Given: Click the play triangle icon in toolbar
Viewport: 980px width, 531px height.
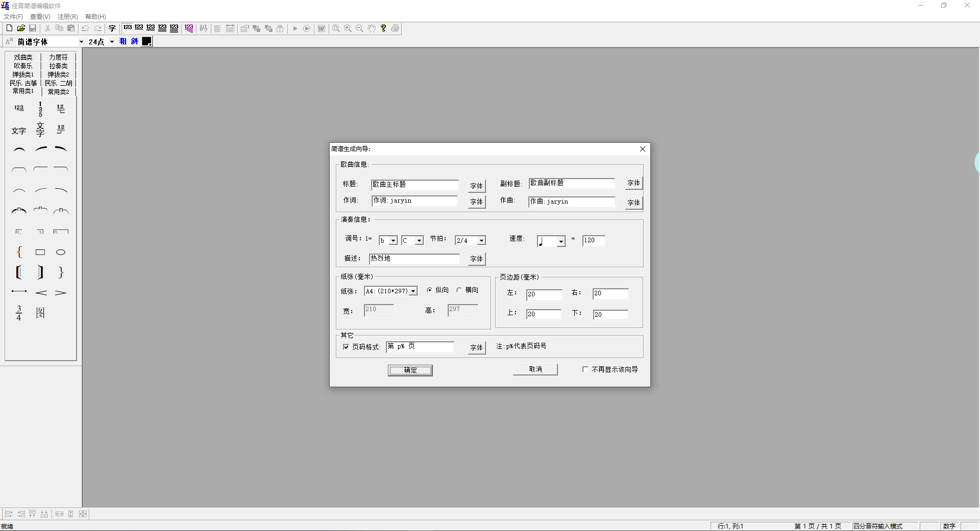Looking at the screenshot, I should [x=295, y=29].
